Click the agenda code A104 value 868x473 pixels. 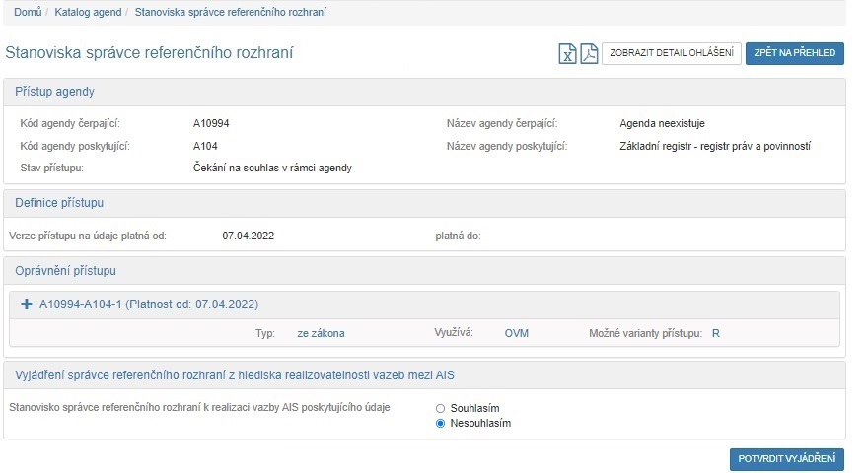tap(205, 146)
